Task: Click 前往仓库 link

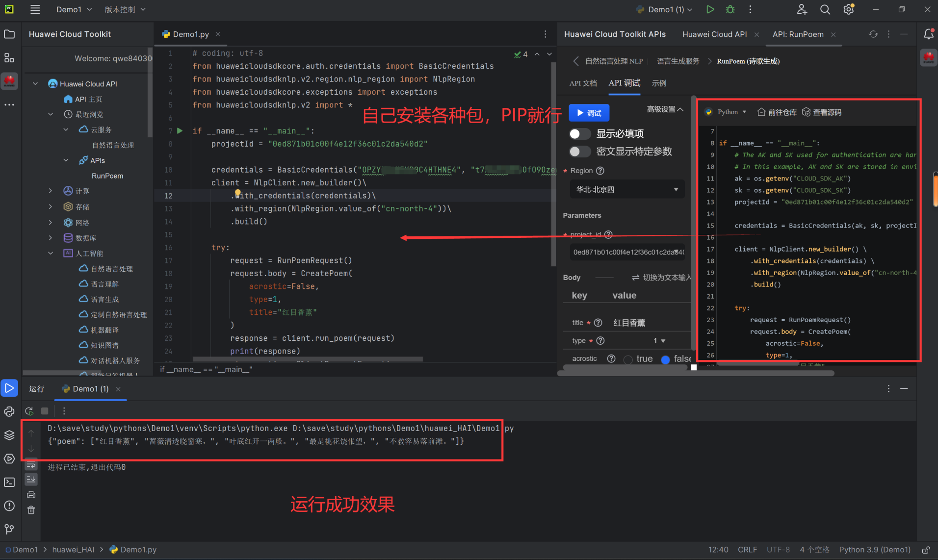Action: (x=777, y=112)
